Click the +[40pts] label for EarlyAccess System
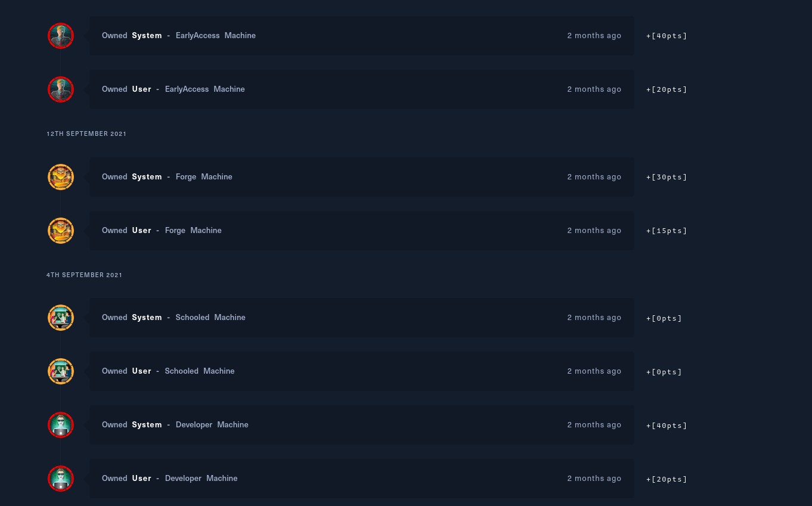The width and height of the screenshot is (812, 506). tap(667, 36)
